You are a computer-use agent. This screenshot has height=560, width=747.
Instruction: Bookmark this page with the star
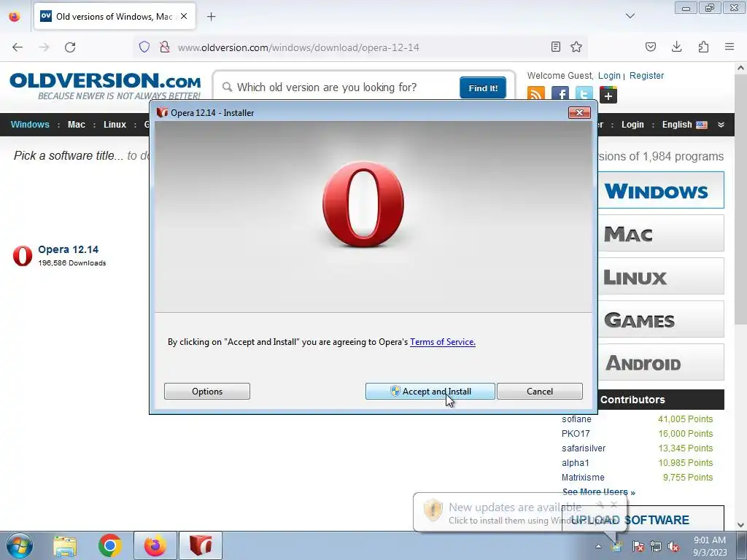click(576, 47)
